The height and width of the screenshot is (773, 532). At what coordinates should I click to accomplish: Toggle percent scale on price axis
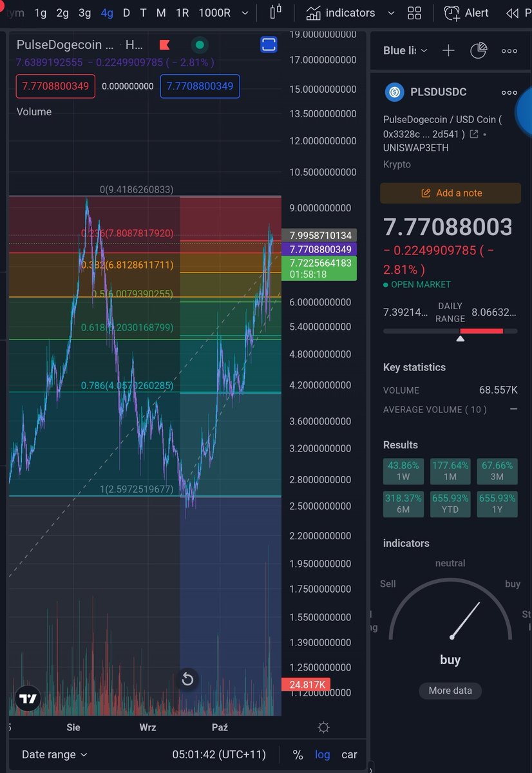(x=298, y=754)
